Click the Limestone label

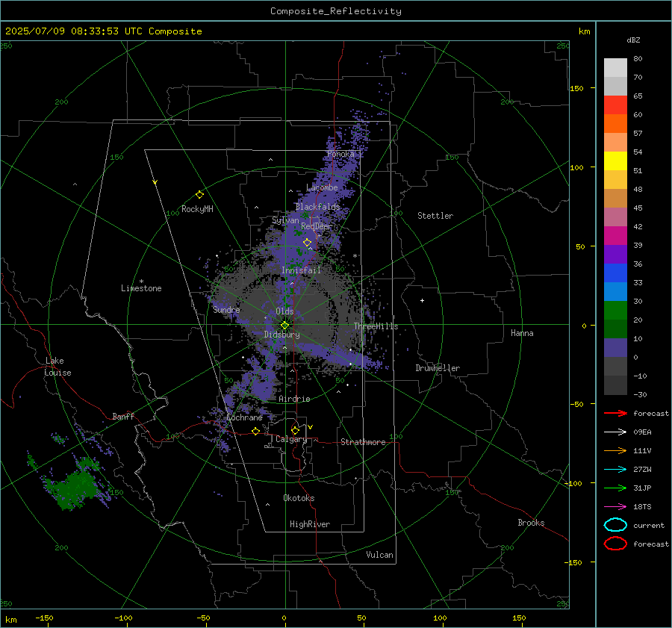[x=141, y=288]
